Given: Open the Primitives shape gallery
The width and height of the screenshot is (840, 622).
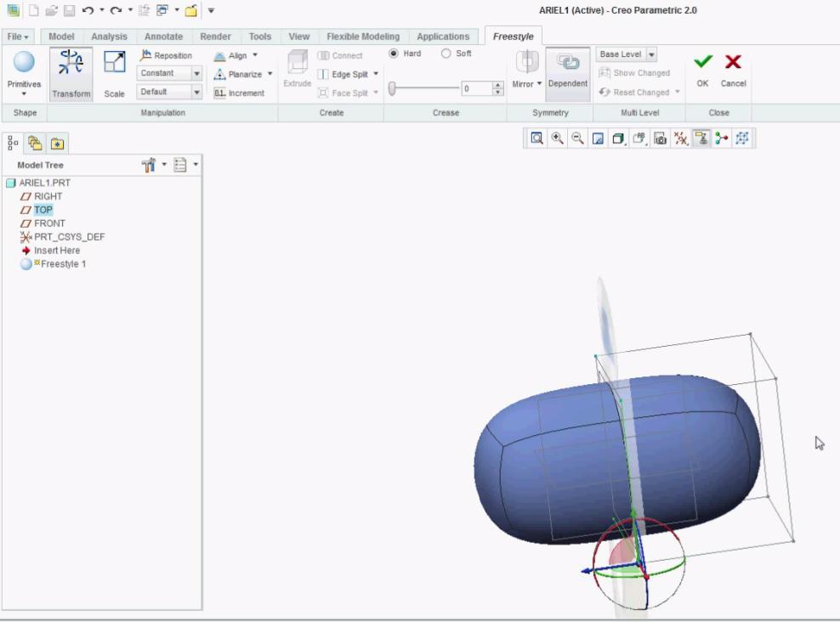Looking at the screenshot, I should coord(24,73).
